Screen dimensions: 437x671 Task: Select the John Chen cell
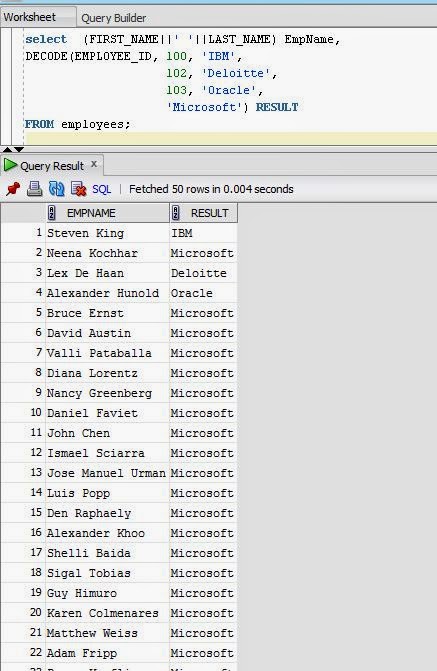pyautogui.click(x=107, y=433)
